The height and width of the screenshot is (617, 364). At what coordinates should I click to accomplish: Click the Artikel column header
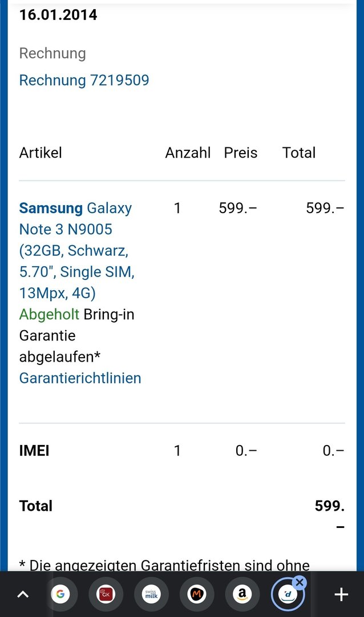[x=41, y=153]
